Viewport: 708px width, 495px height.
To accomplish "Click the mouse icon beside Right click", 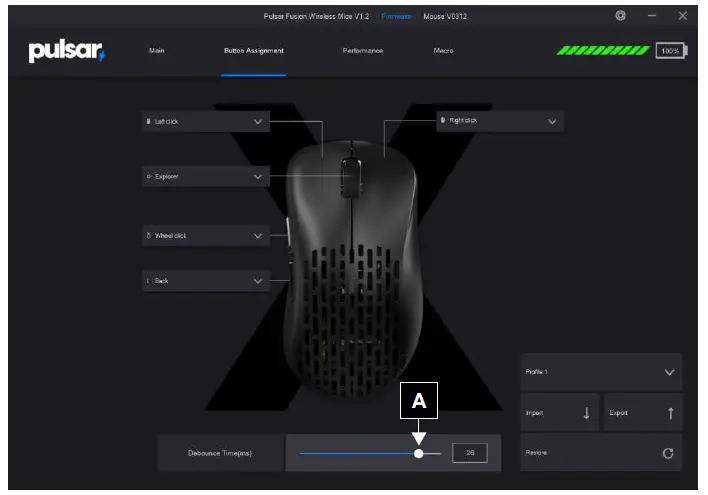I will [442, 120].
